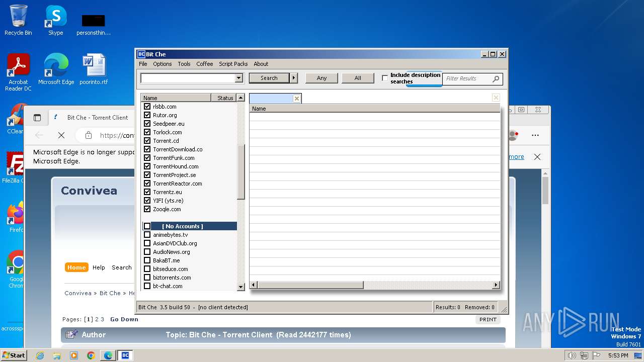Click the site list vertical scrollbar thumb
Image resolution: width=644 pixels, height=362 pixels.
point(241,171)
